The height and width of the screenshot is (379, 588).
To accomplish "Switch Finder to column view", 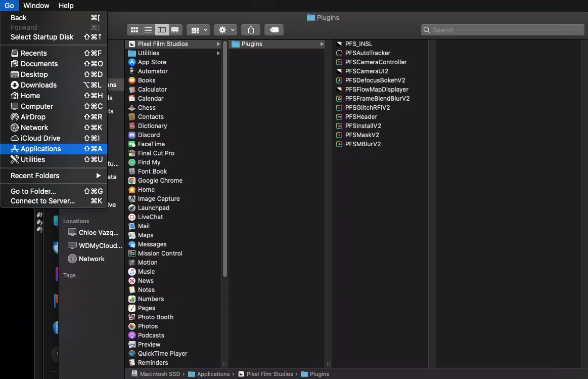I will (162, 30).
